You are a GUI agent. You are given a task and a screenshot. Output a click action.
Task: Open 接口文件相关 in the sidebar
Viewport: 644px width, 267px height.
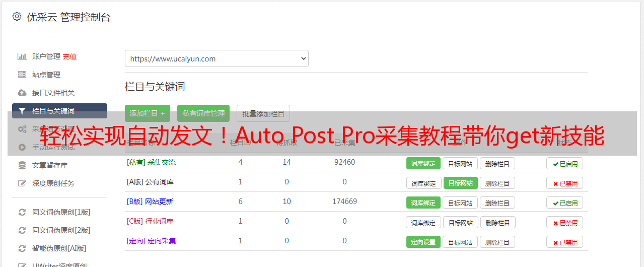(x=53, y=93)
